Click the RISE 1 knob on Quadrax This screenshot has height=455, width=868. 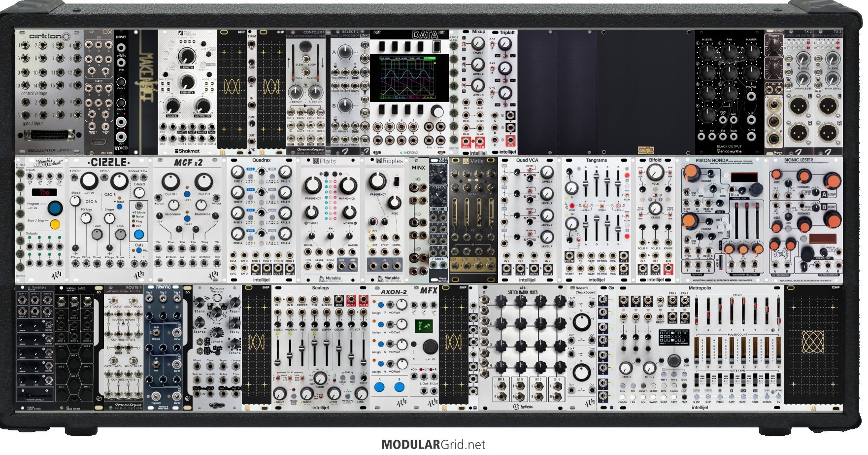(x=237, y=172)
